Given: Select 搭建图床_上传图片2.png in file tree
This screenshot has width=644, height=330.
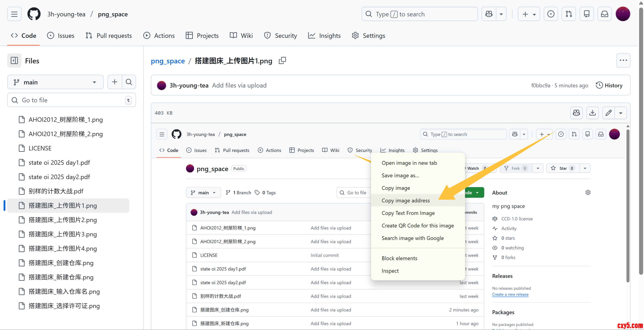Looking at the screenshot, I should (62, 220).
